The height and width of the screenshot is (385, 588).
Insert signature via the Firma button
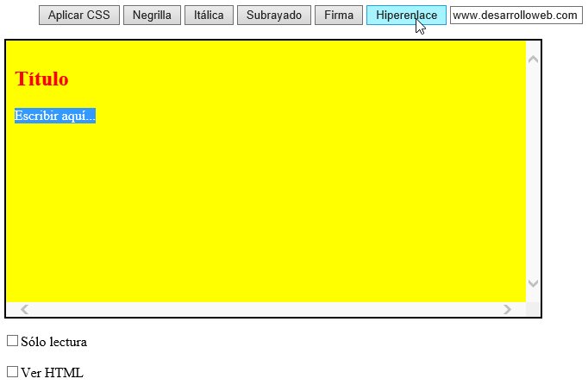[339, 16]
